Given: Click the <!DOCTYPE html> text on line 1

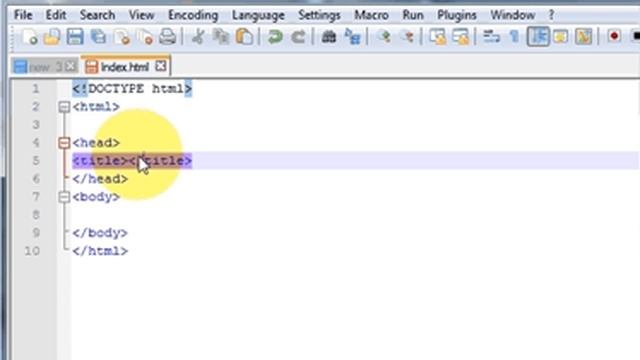Looking at the screenshot, I should (x=132, y=89).
